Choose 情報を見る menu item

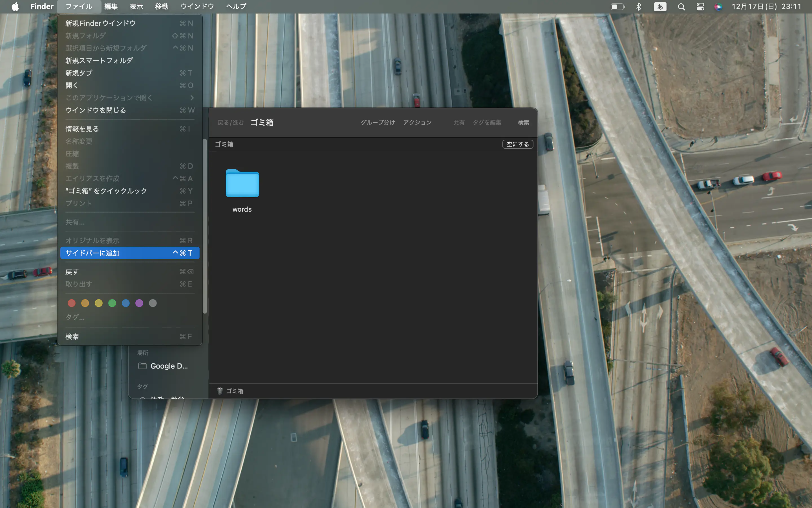[x=130, y=129]
